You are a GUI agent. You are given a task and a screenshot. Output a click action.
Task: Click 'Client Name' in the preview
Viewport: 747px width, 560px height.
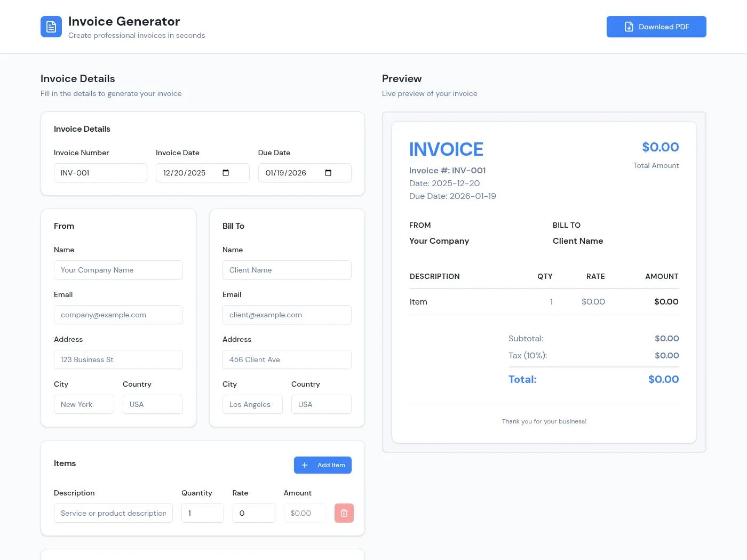(x=578, y=241)
